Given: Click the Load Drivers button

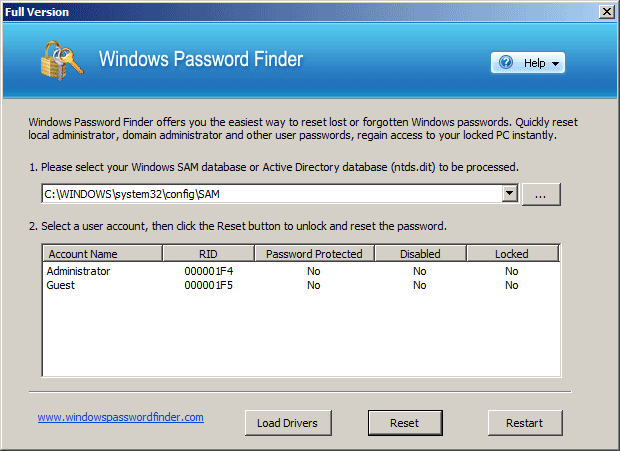Looking at the screenshot, I should click(288, 423).
